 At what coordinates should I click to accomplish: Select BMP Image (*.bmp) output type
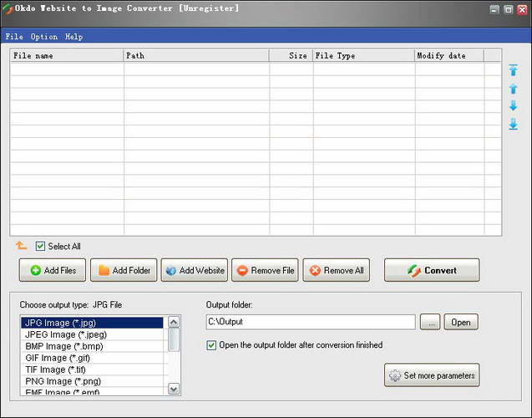coord(92,346)
